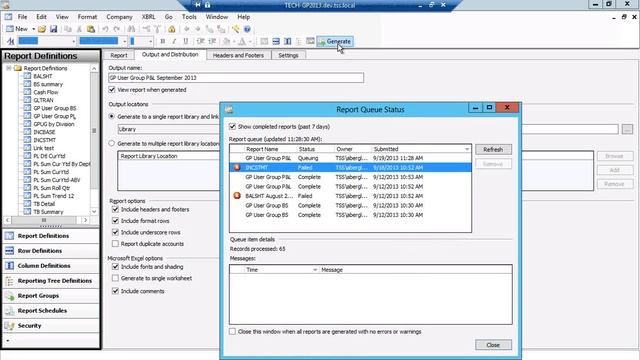Select 'PL Sum Trend 12' in the tree
The image size is (640, 360).
(x=53, y=196)
